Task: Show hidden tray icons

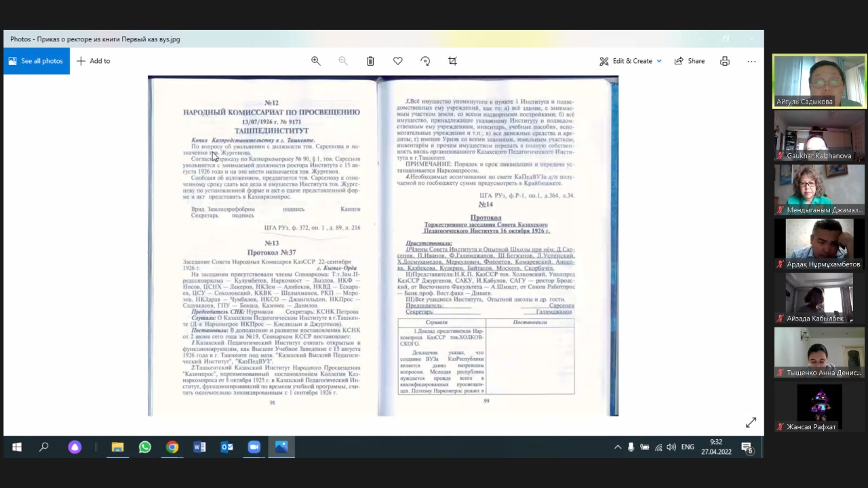Action: coord(617,447)
